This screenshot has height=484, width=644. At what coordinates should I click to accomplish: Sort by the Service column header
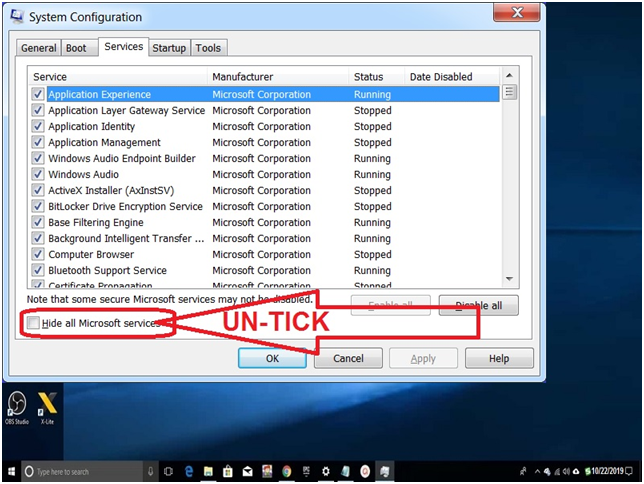pyautogui.click(x=118, y=77)
